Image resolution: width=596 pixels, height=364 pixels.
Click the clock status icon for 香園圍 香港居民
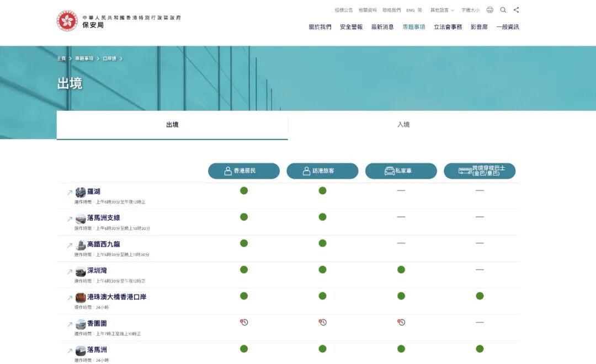[x=244, y=322]
